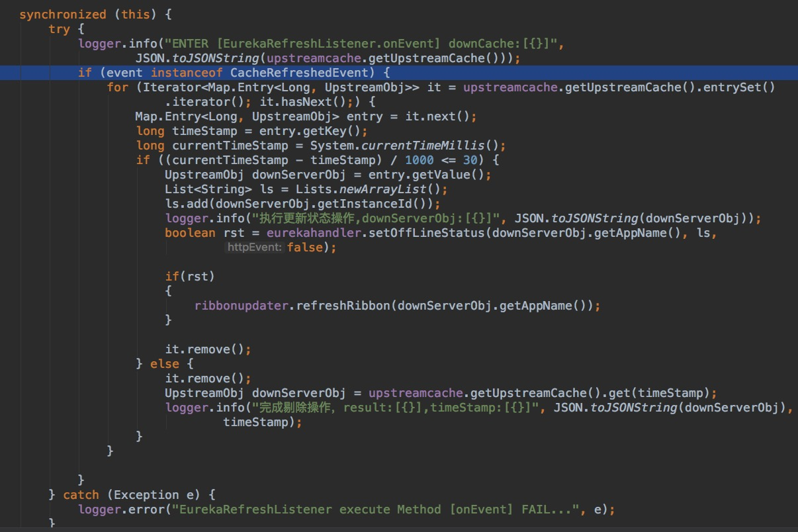Click the 'if(rst)' statement
The width and height of the screenshot is (798, 532).
[191, 276]
